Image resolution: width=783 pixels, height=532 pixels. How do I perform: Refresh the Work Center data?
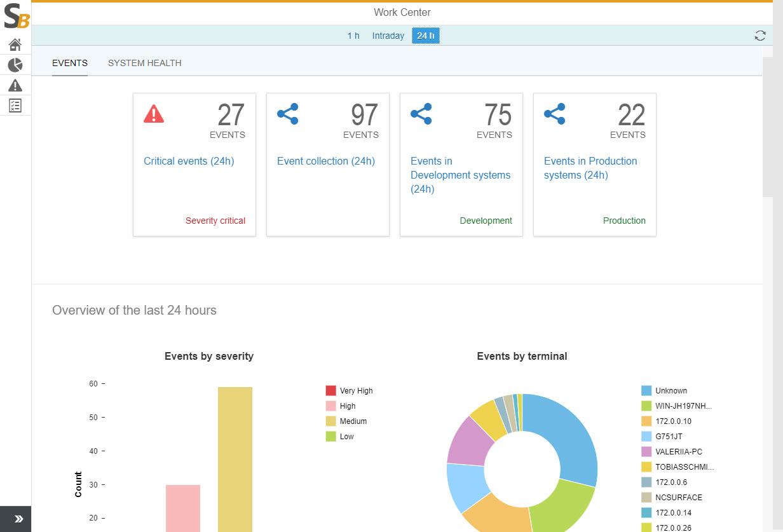[x=760, y=36]
